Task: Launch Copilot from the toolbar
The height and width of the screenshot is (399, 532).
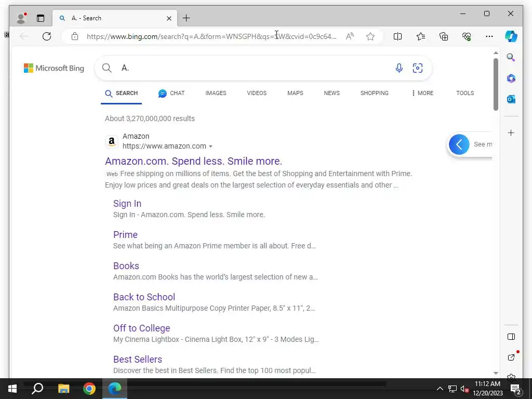Action: (511, 36)
